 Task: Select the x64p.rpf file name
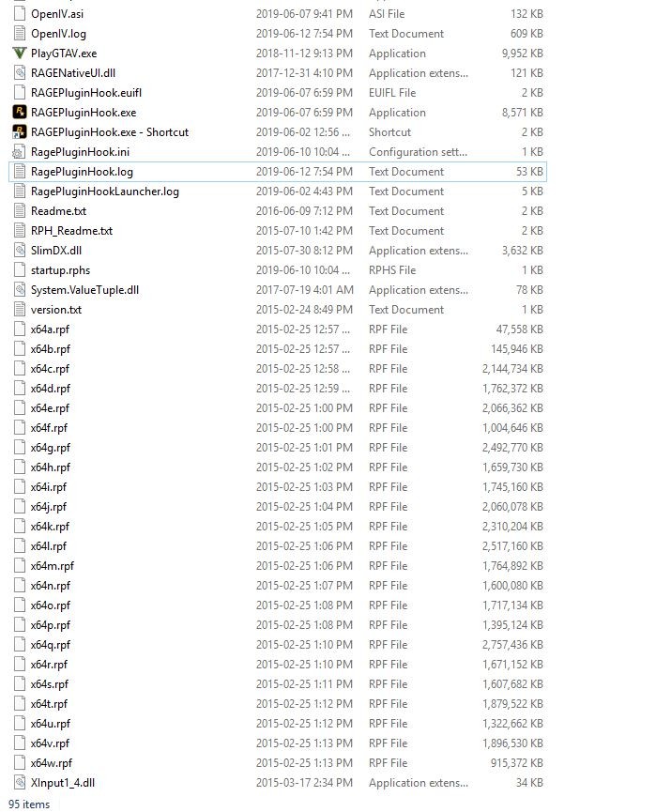(x=50, y=624)
